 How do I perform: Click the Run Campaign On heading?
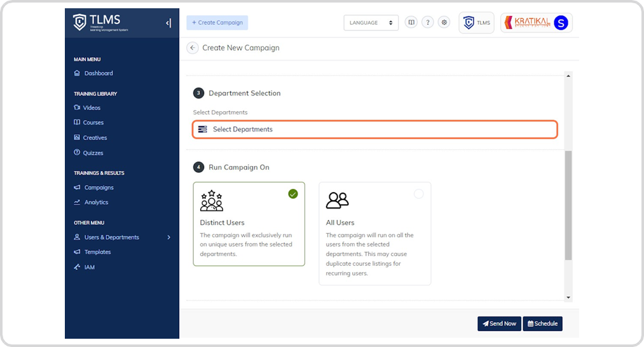pyautogui.click(x=239, y=167)
